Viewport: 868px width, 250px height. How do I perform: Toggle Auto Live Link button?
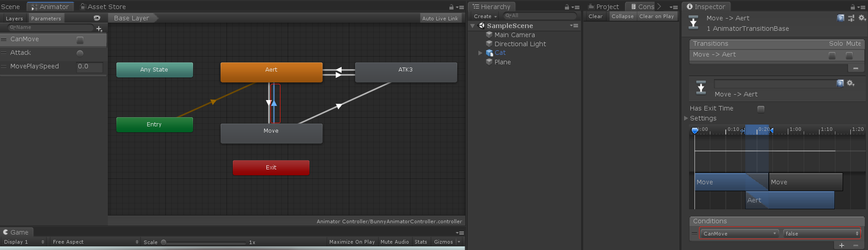click(x=440, y=19)
